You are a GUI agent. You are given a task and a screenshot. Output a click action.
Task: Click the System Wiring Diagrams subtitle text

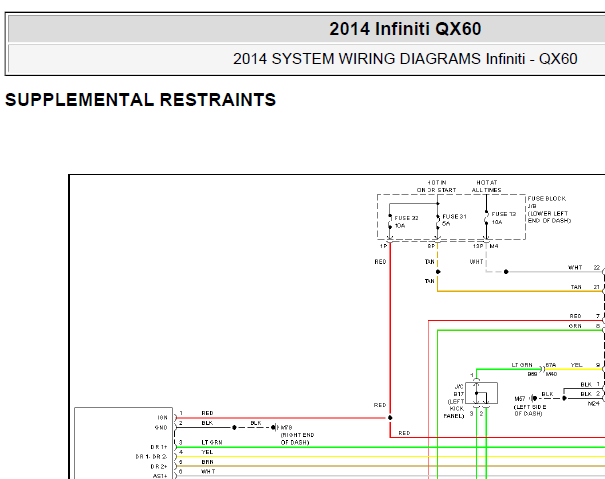coord(405,59)
